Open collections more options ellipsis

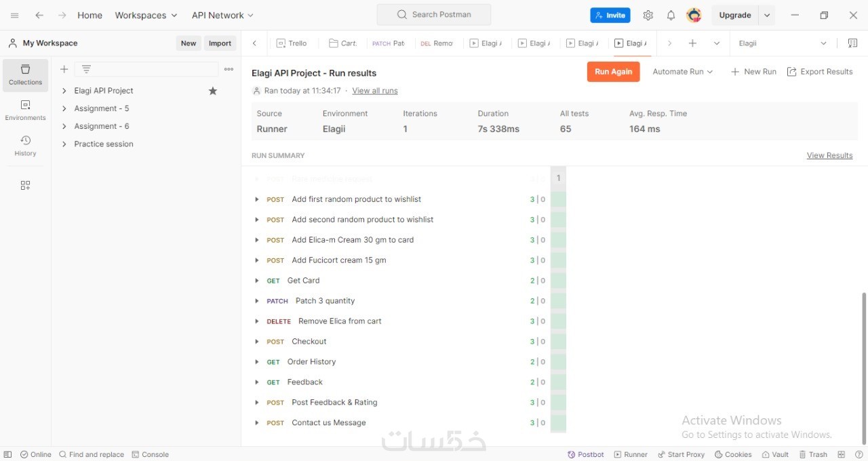(x=229, y=69)
